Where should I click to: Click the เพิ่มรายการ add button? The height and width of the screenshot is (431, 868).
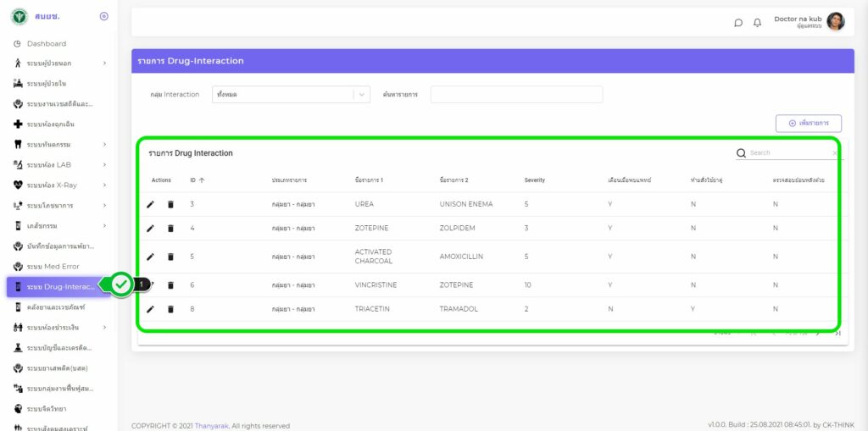point(808,124)
